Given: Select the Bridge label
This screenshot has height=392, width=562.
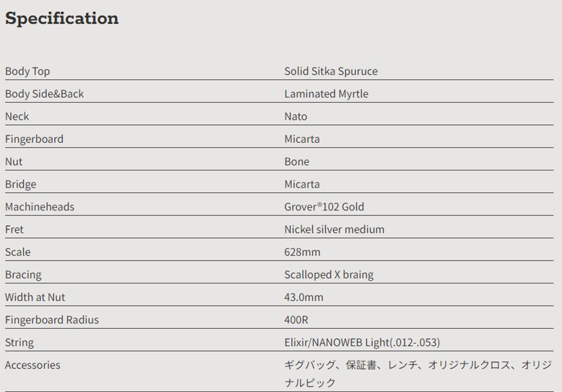Looking at the screenshot, I should pos(20,184).
